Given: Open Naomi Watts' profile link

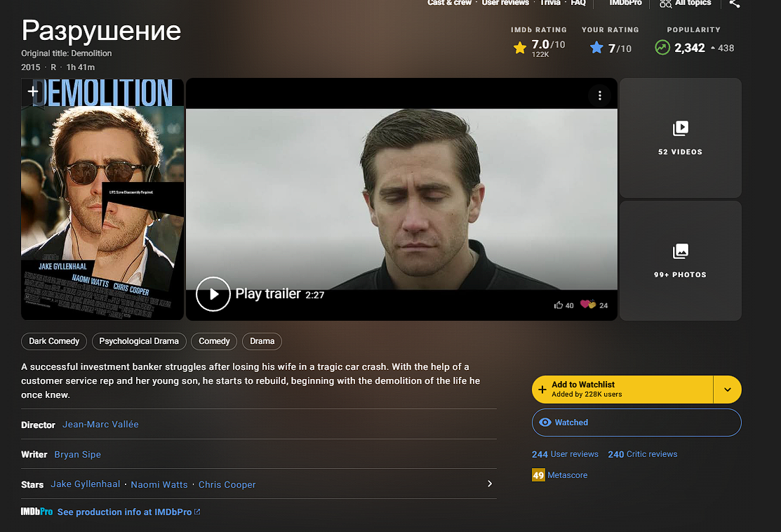Looking at the screenshot, I should point(159,485).
